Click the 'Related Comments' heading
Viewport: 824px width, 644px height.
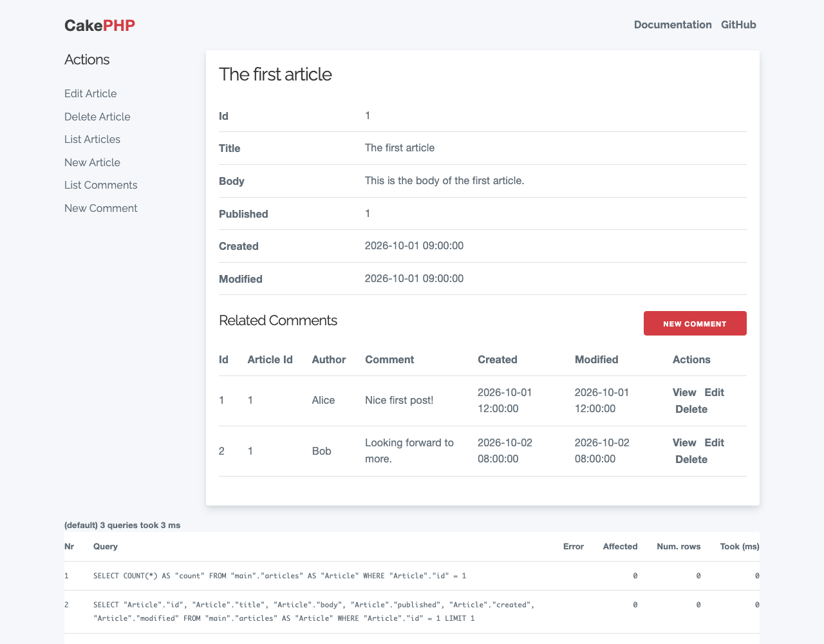pyautogui.click(x=278, y=320)
